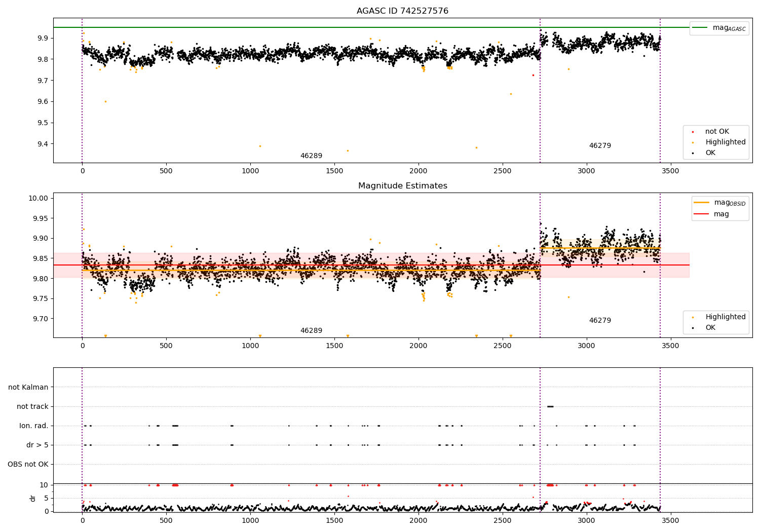Click the orange triangle marker near x=1580 in middle plot
Image resolution: width=760 pixels, height=532 pixels.
pyautogui.click(x=348, y=336)
